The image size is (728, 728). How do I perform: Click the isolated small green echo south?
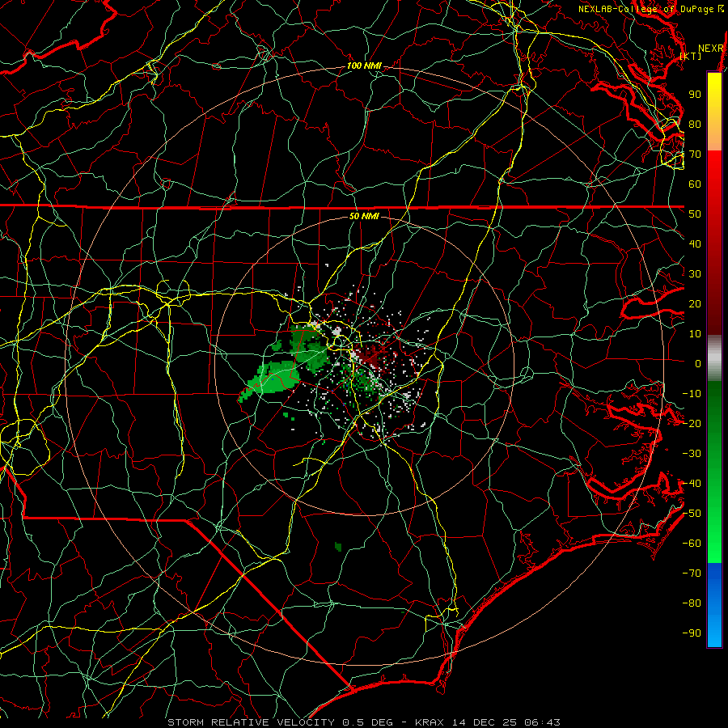click(338, 547)
